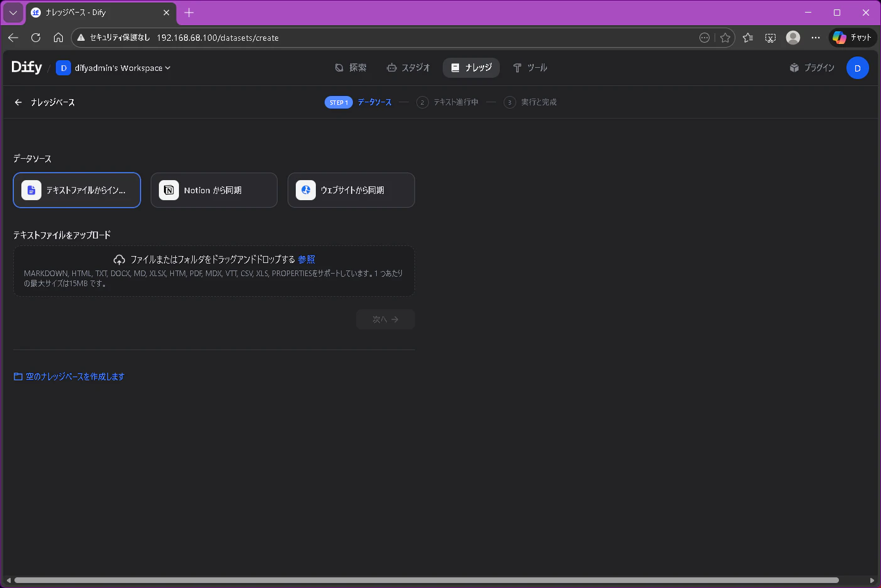Click the 次へ button

386,319
